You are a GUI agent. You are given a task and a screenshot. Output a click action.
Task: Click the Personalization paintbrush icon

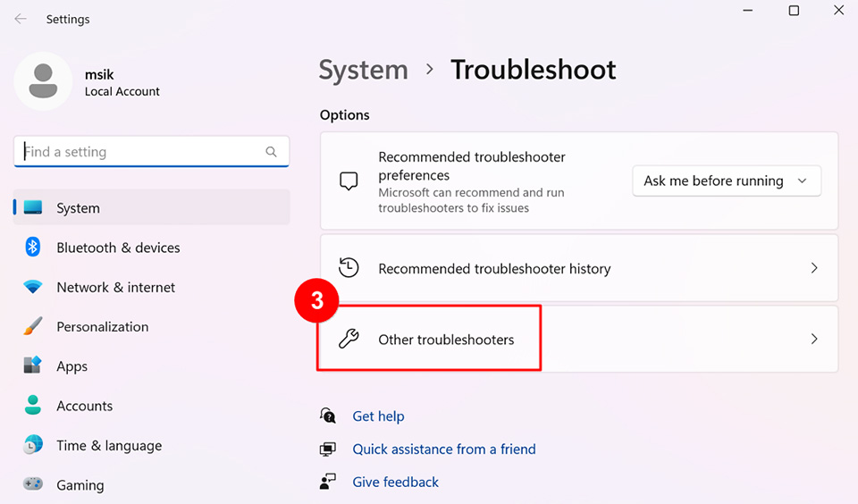(x=33, y=326)
